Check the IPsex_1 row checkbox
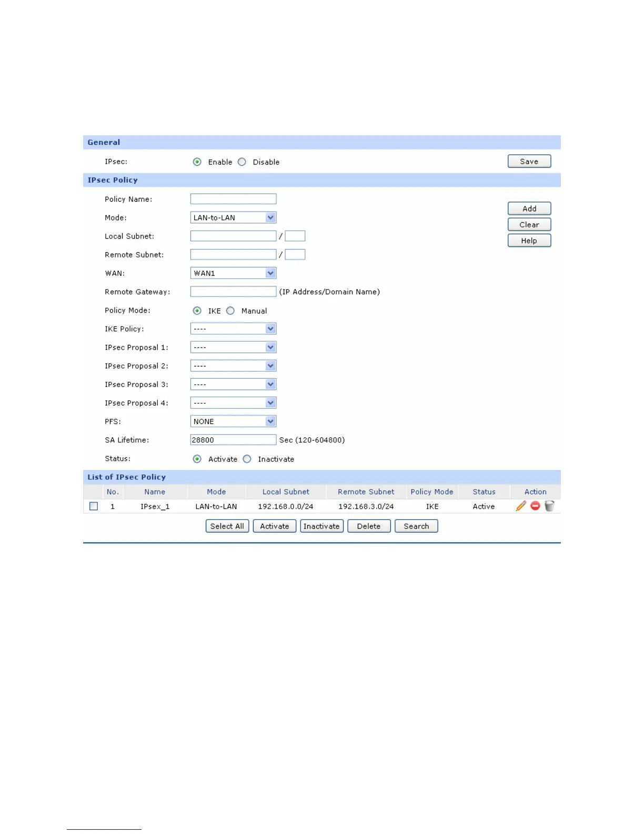Viewport: 644px width, 834px height. click(94, 506)
